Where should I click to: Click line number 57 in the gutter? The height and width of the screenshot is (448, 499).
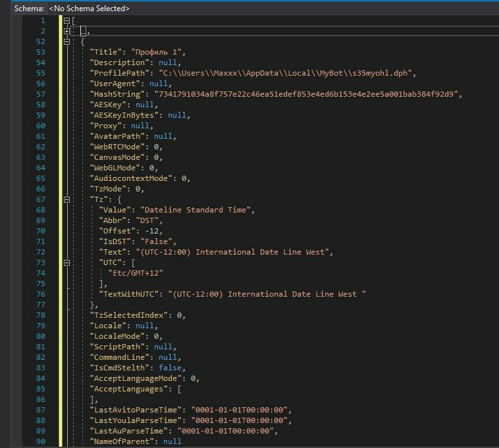41,94
